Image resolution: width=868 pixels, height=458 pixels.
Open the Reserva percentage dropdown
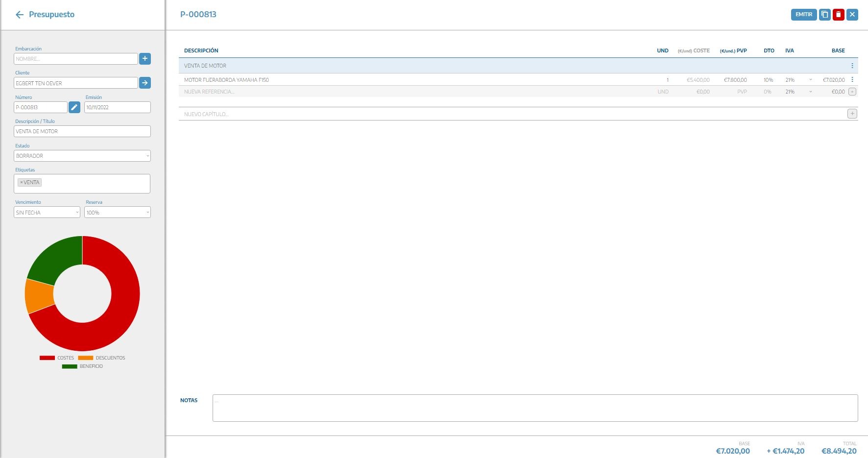118,213
